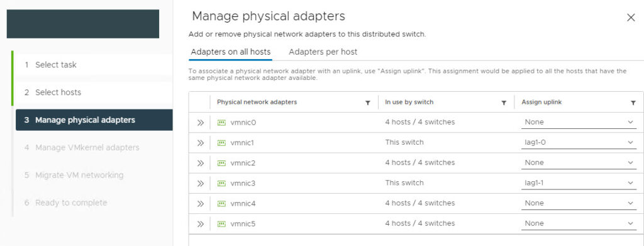Click the vmnic5 network adapter icon
The image size is (644, 246).
click(221, 224)
